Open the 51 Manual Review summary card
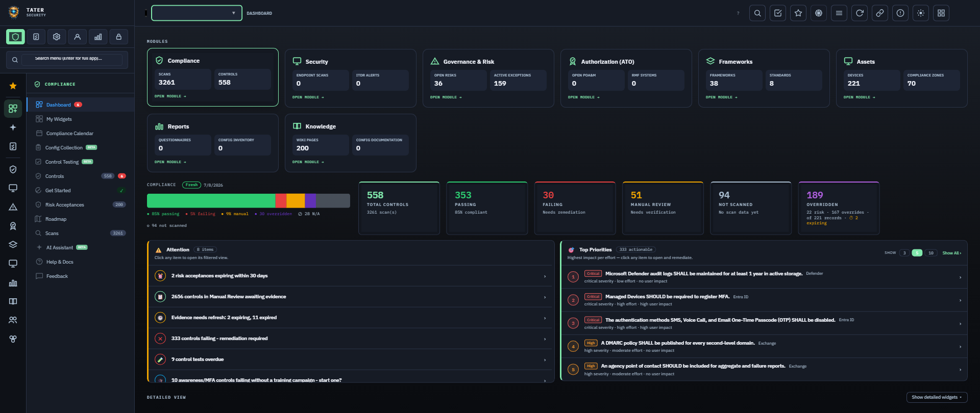This screenshot has width=980, height=413. tap(663, 208)
